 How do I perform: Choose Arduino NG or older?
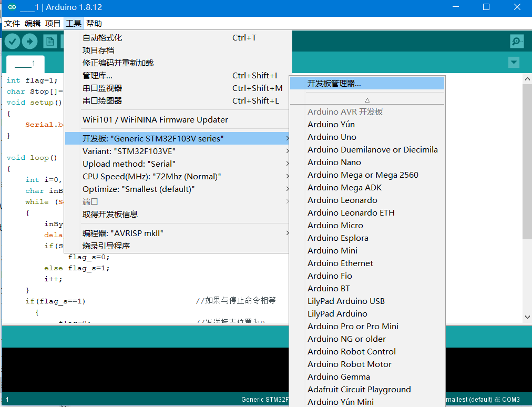click(367, 339)
